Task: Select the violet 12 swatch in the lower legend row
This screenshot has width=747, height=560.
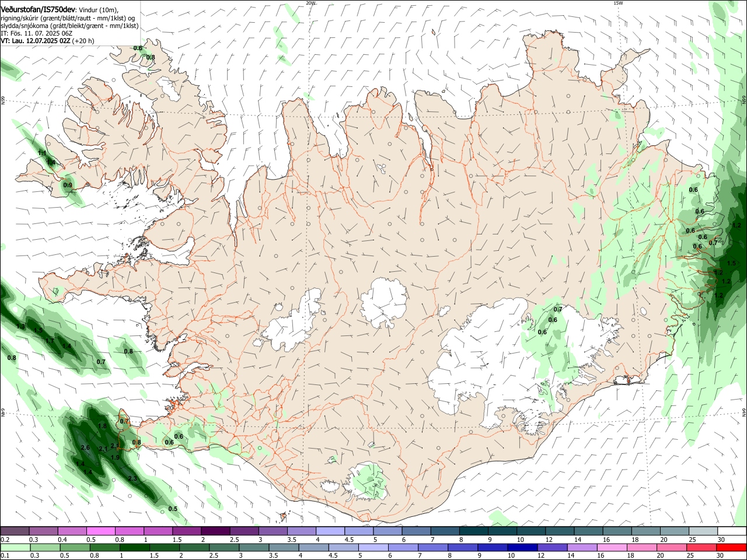Action: coord(552,548)
